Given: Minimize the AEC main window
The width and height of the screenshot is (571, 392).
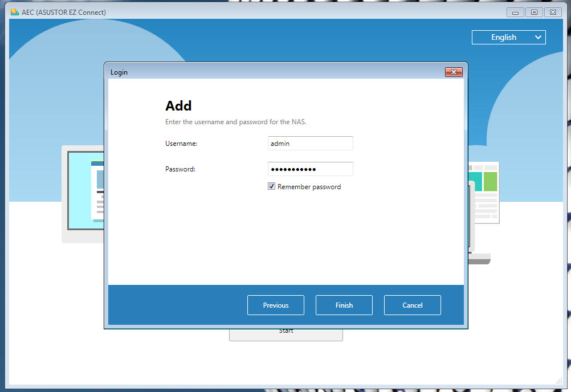Looking at the screenshot, I should [x=515, y=13].
